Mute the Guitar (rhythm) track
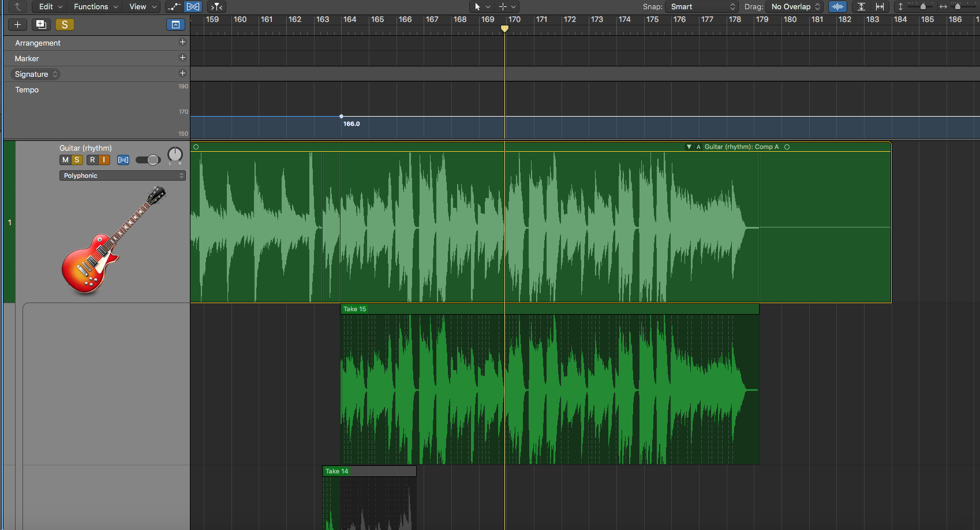Image resolution: width=980 pixels, height=530 pixels. (x=65, y=160)
